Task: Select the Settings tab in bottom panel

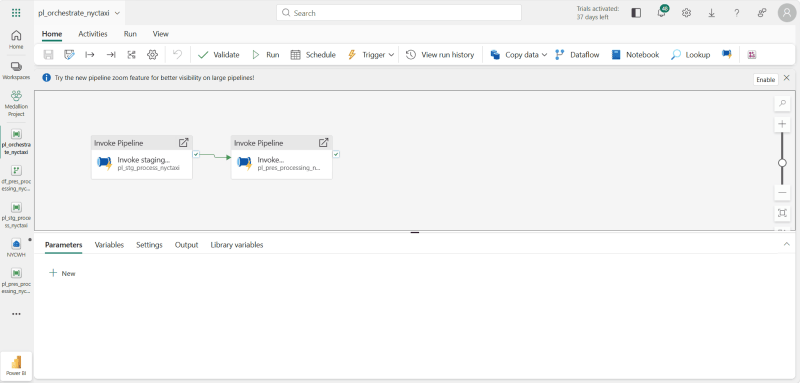Action: [x=149, y=245]
